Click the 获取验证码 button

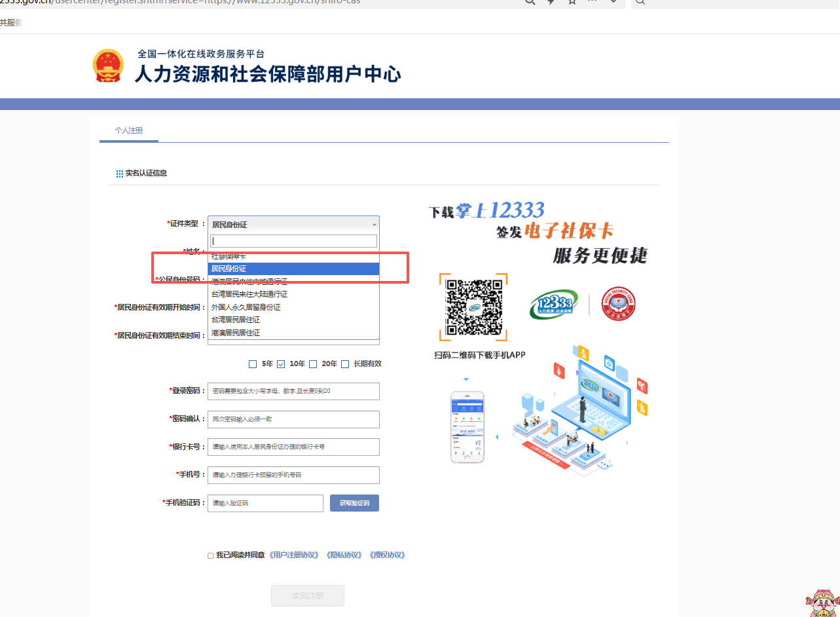(x=354, y=503)
